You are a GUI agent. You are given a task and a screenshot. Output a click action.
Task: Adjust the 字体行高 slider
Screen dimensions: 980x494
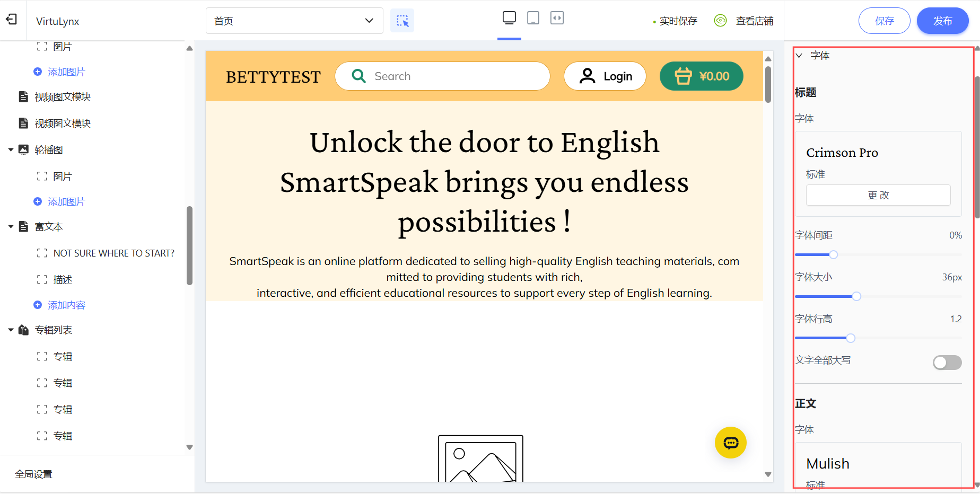click(851, 338)
